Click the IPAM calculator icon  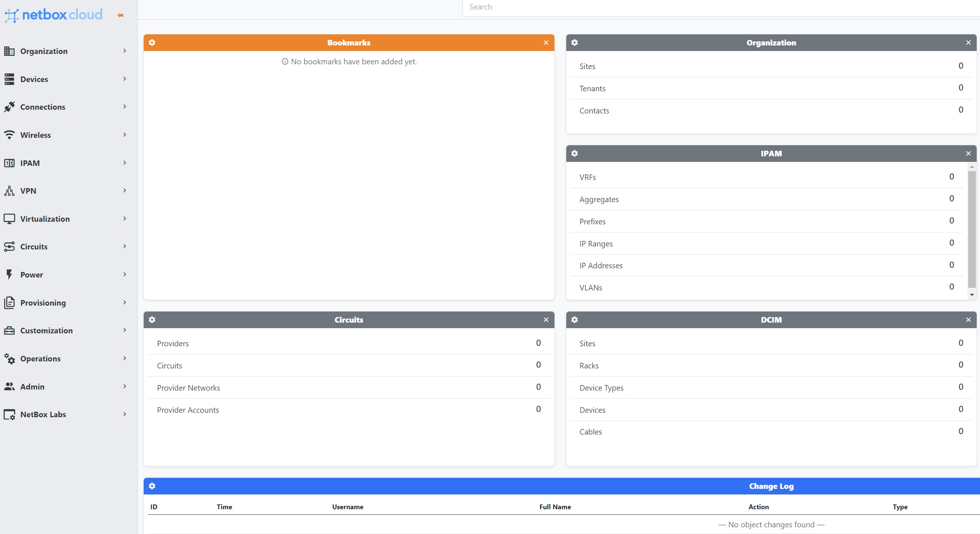10,163
